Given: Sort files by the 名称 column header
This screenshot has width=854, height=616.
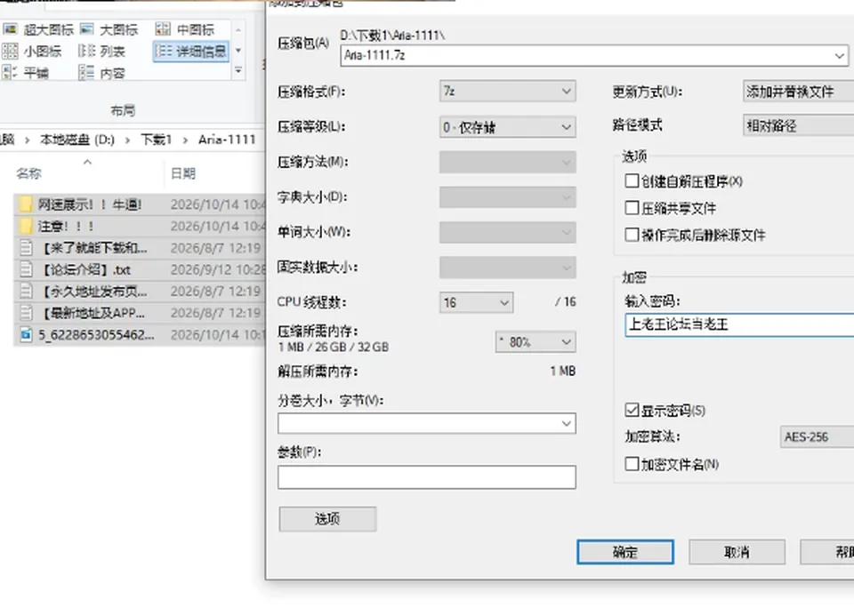Looking at the screenshot, I should pyautogui.click(x=28, y=173).
